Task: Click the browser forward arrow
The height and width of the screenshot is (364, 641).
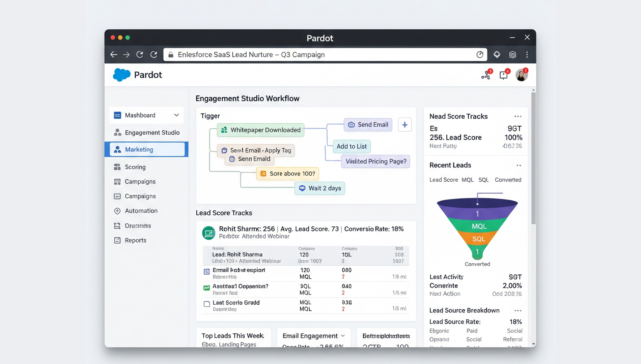Action: (x=126, y=55)
